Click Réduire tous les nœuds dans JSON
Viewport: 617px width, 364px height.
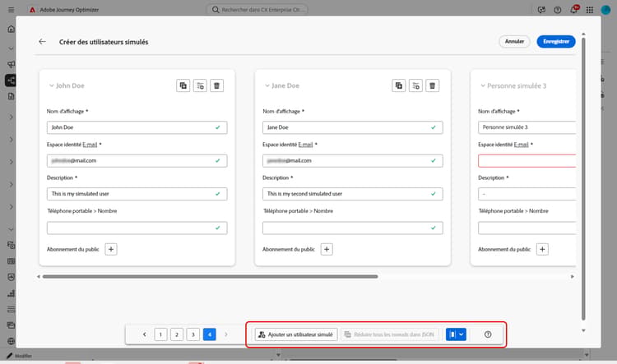pyautogui.click(x=390, y=334)
